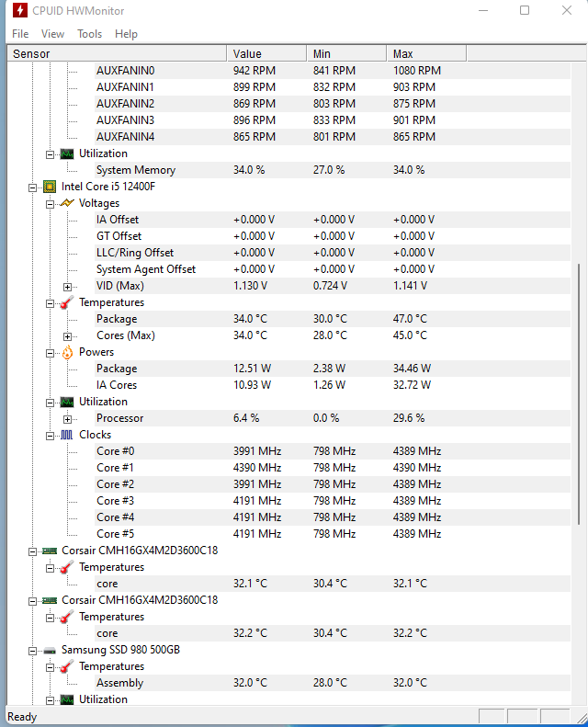Click the Min column header
Viewport: 588px width, 727px height.
click(346, 54)
